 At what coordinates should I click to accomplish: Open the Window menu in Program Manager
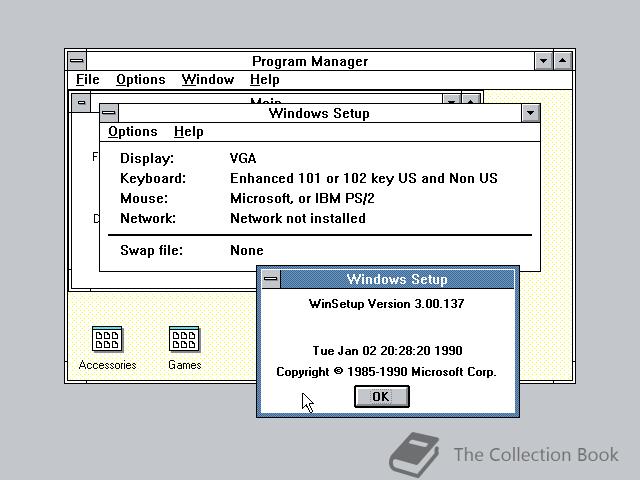(x=208, y=80)
